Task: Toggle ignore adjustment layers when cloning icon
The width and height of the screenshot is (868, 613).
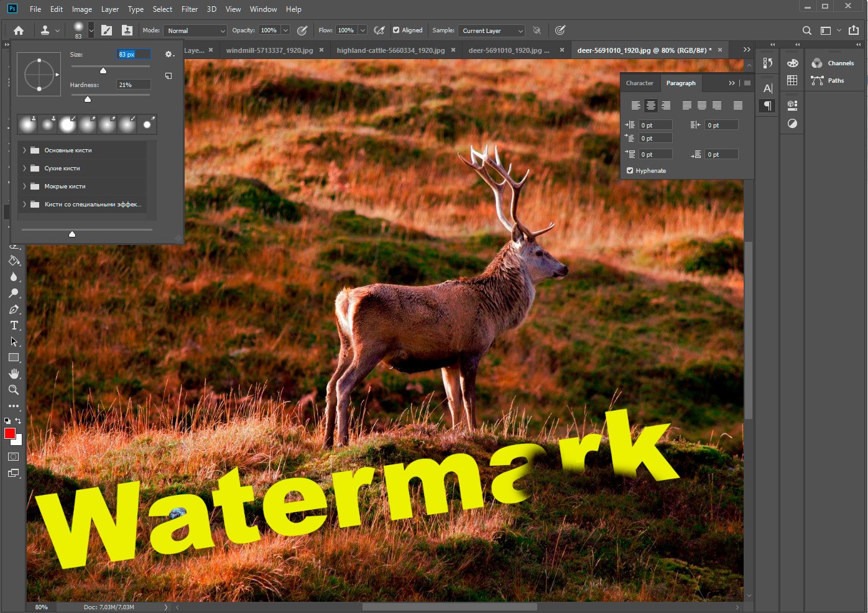Action: [537, 30]
